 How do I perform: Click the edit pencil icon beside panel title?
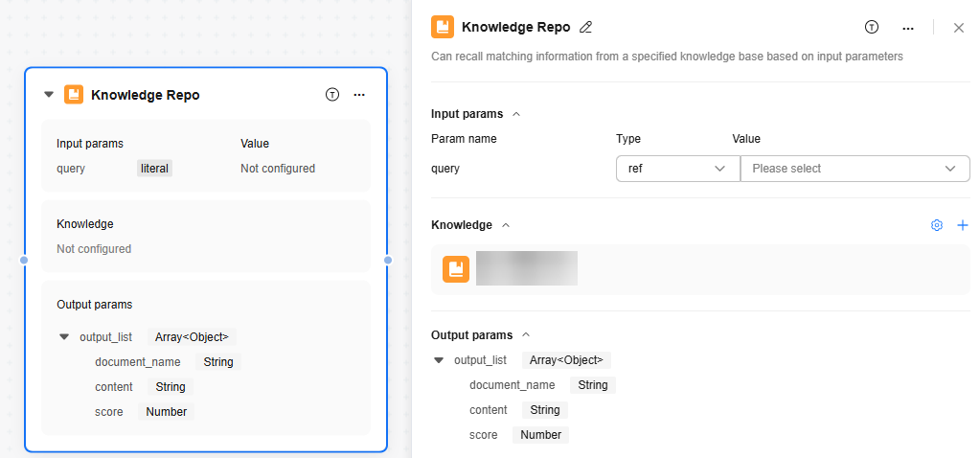586,28
